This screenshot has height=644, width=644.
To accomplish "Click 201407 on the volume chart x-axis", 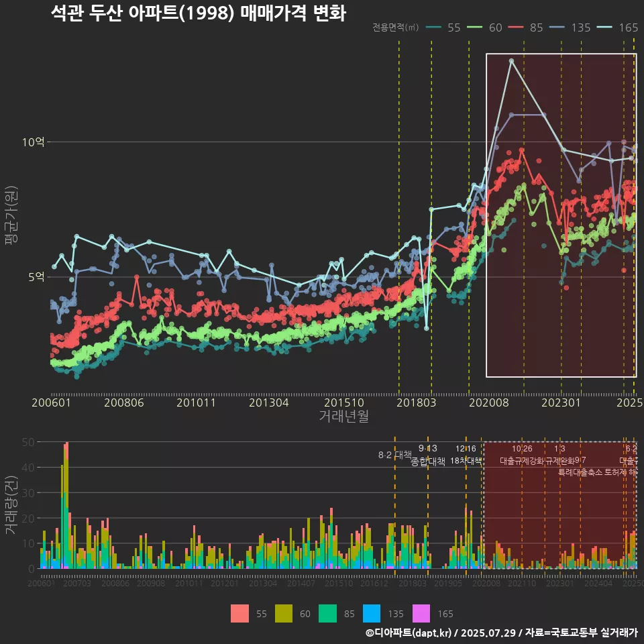I will pos(301,583).
